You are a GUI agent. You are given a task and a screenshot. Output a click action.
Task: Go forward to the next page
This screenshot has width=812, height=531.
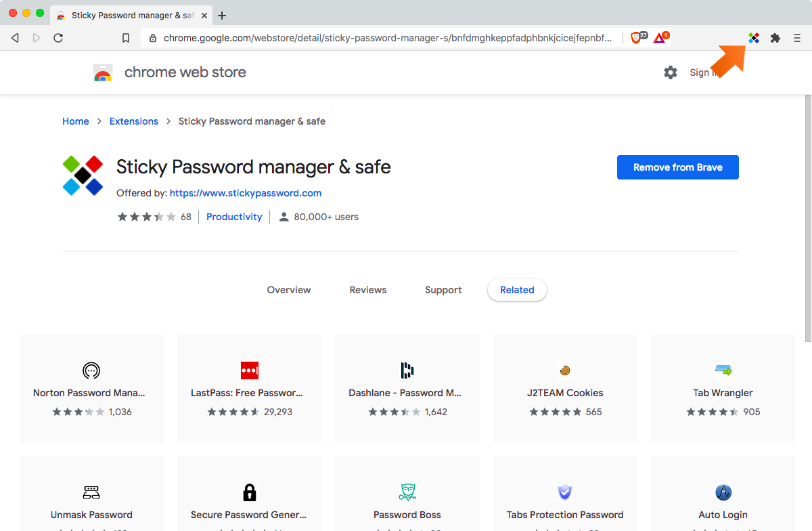point(37,38)
